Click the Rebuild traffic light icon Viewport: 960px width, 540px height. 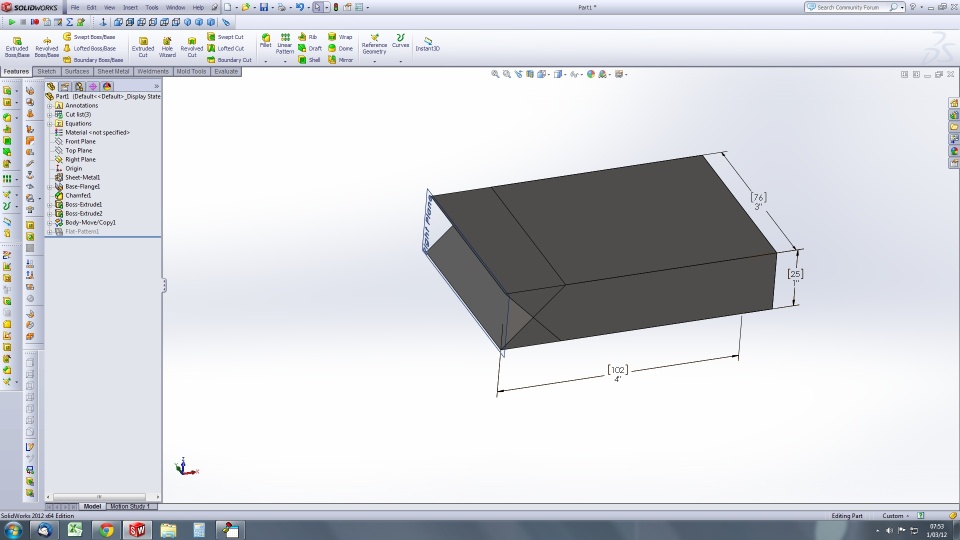coord(336,7)
